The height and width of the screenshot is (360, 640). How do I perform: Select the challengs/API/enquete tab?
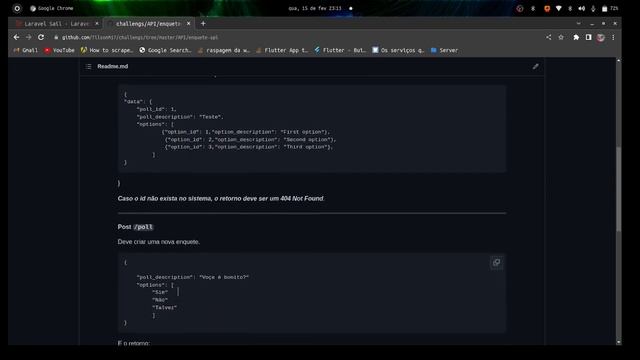148,24
